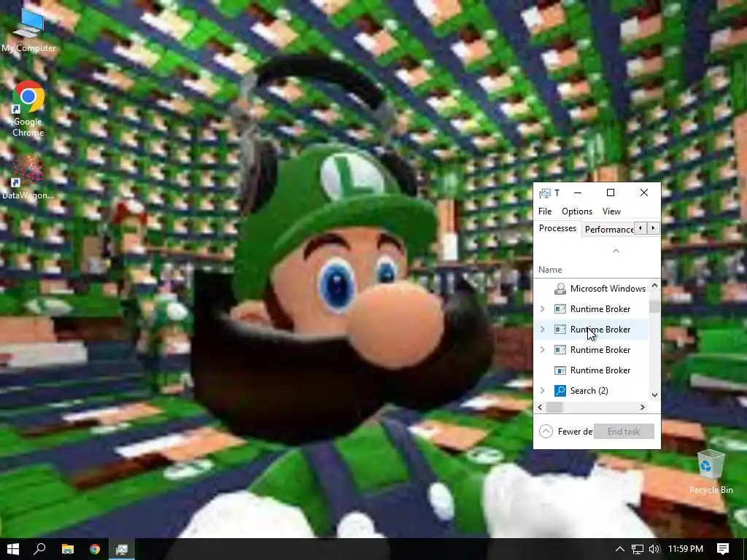The width and height of the screenshot is (747, 560).
Task: Select the fourth Runtime Broker row without arrow
Action: (x=591, y=370)
